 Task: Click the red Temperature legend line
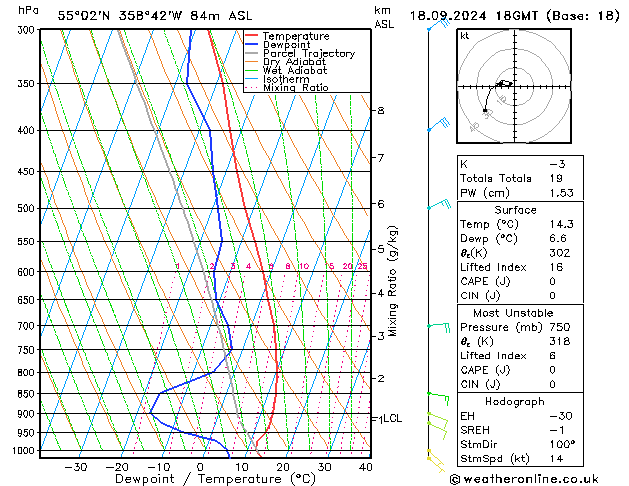click(x=252, y=36)
